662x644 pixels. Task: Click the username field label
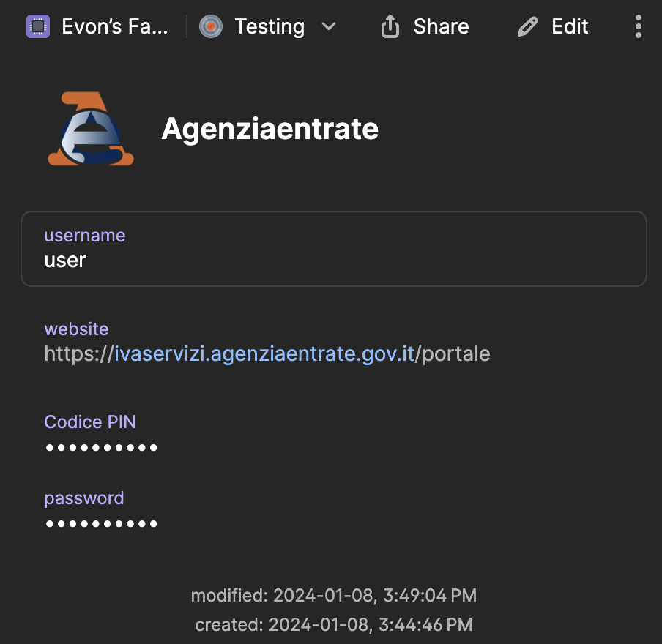pos(84,236)
